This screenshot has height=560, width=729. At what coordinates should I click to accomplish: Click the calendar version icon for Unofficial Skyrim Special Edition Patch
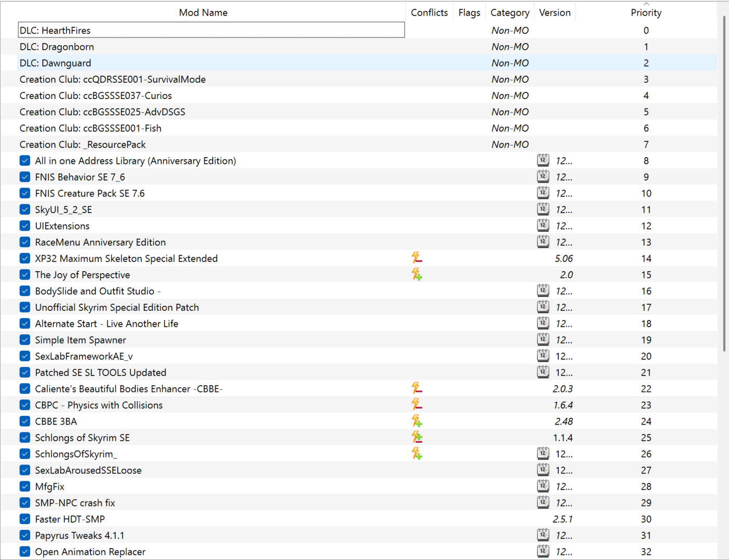pyautogui.click(x=543, y=307)
